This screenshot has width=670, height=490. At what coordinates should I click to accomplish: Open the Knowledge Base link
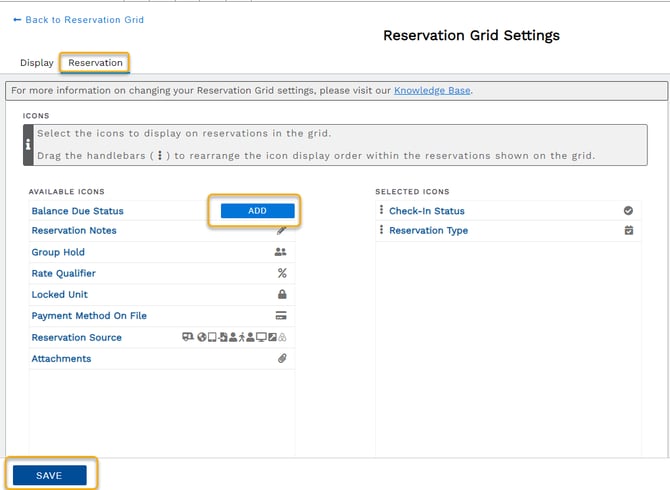pyautogui.click(x=431, y=90)
